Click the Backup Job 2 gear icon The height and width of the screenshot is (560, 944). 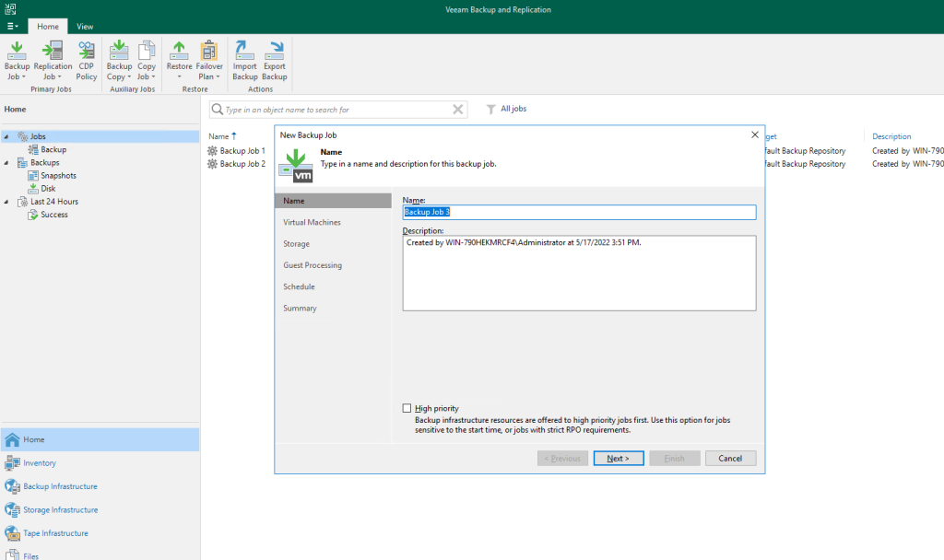coord(213,164)
